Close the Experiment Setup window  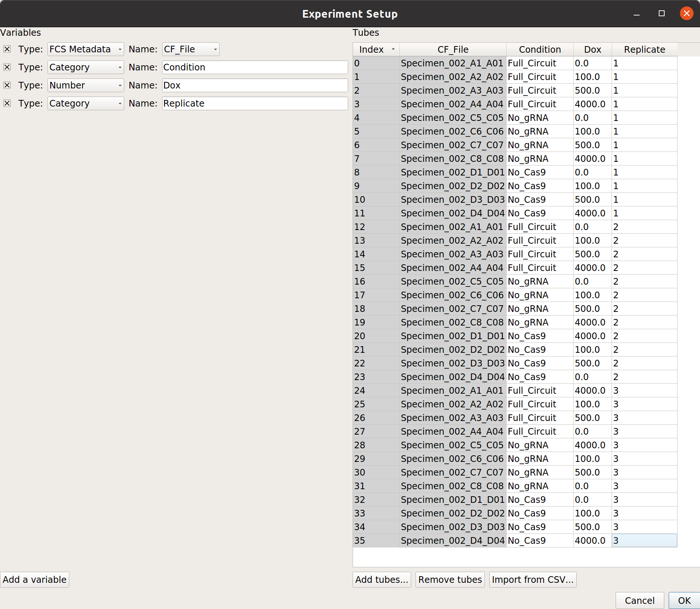point(686,14)
